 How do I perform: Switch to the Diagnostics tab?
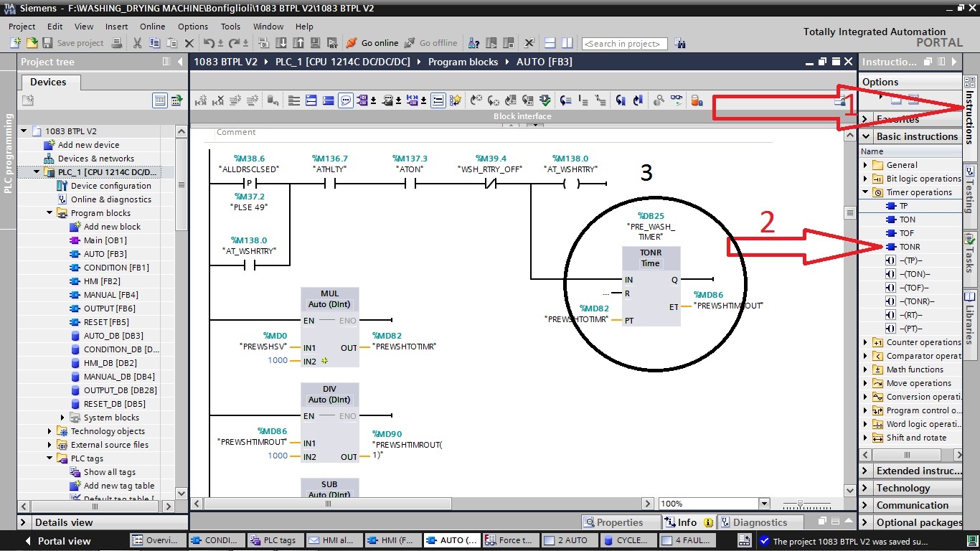click(761, 522)
